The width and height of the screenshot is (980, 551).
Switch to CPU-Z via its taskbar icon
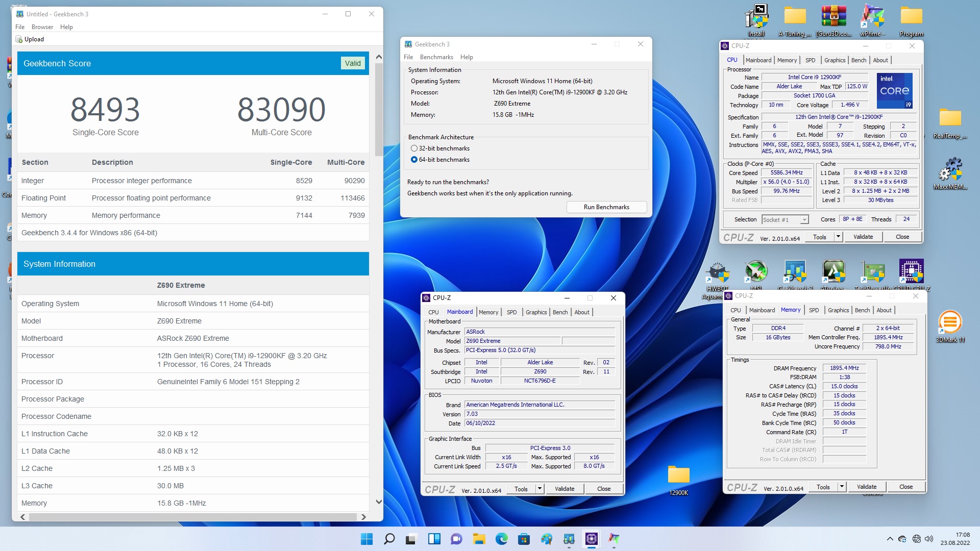tap(591, 539)
